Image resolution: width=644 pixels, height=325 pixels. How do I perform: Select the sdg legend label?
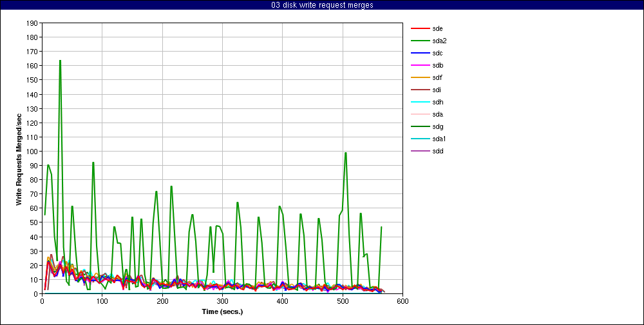click(x=437, y=126)
